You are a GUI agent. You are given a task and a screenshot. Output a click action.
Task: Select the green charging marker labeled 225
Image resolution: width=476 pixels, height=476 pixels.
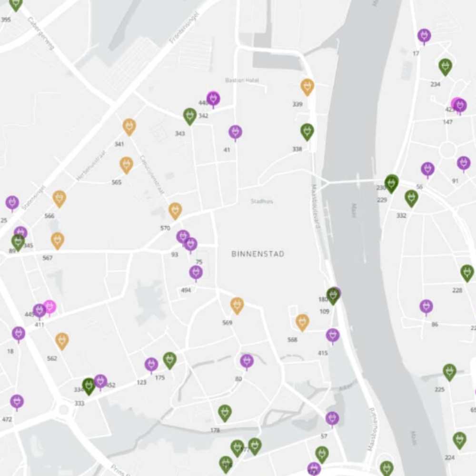tap(449, 372)
